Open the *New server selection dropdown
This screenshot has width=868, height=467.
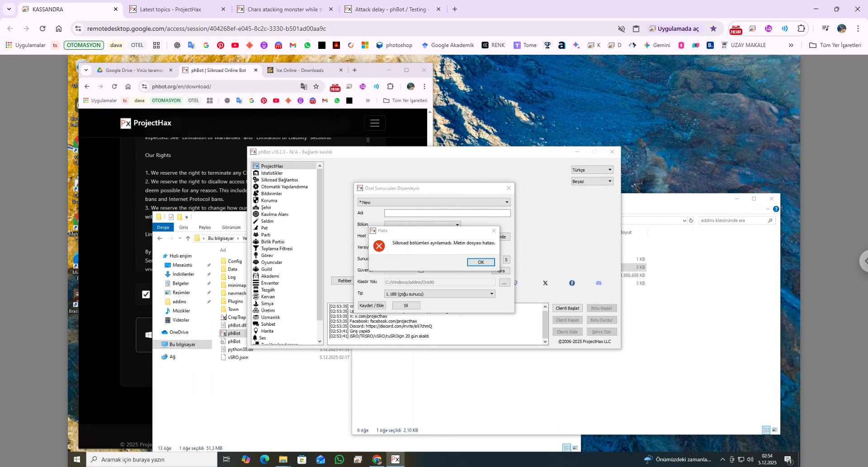pyautogui.click(x=434, y=202)
